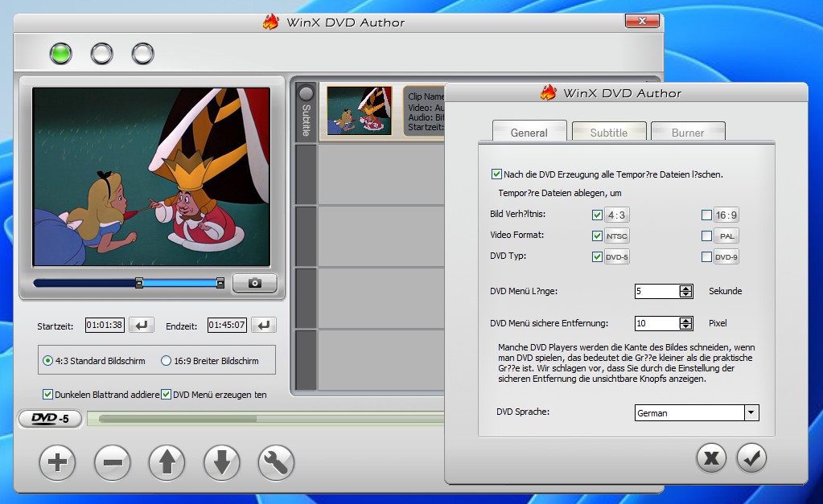Click the second step circle indicator
Screen dimensions: 823x504
point(102,54)
